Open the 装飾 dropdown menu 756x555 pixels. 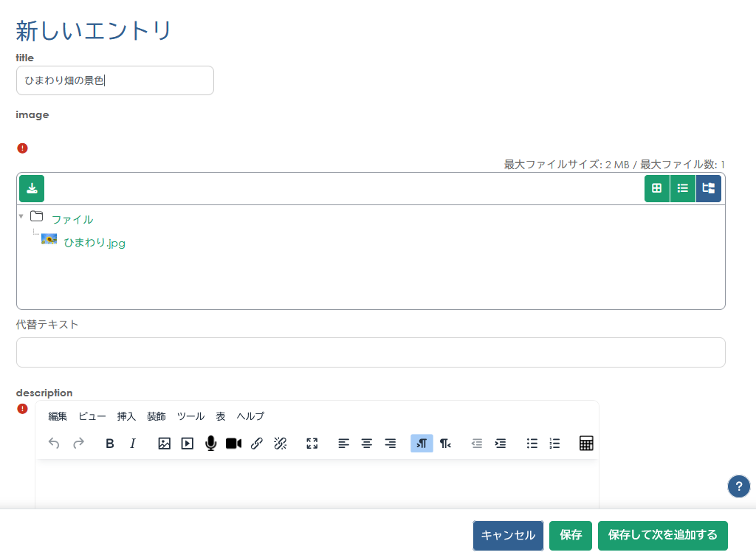coord(156,416)
